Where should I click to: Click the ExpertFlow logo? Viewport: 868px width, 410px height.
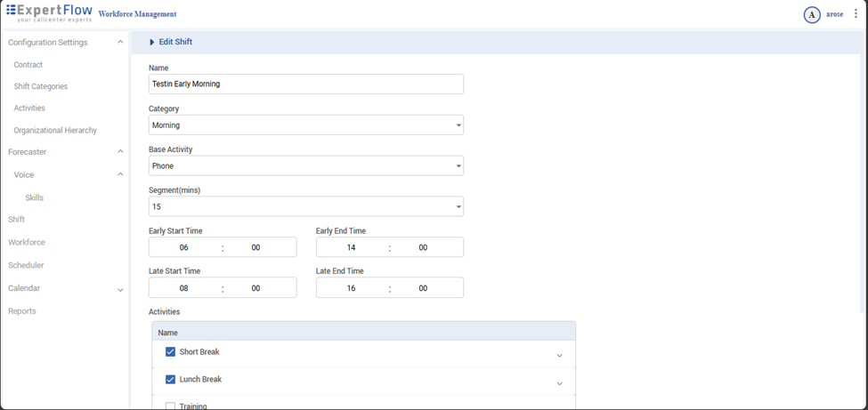(x=49, y=13)
